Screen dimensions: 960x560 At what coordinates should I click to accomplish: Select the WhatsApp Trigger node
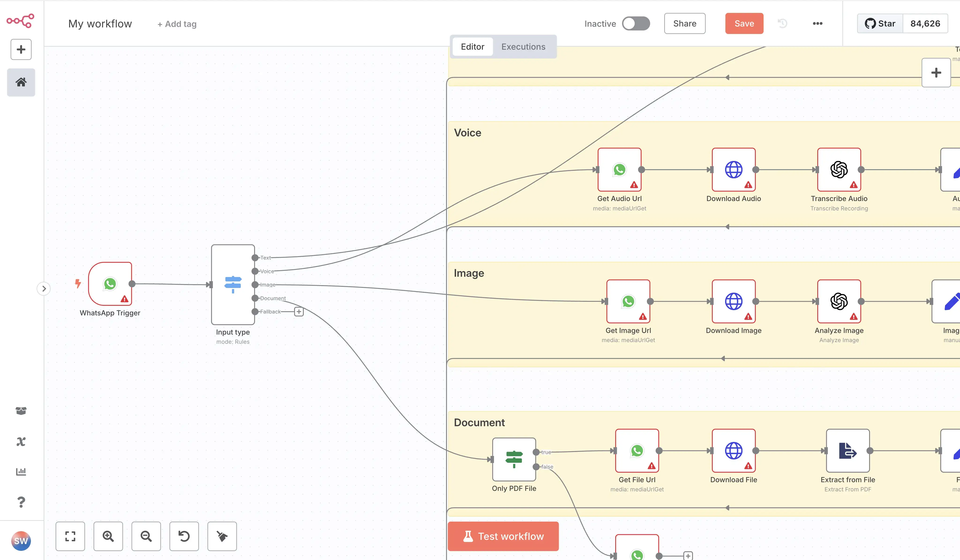point(110,284)
